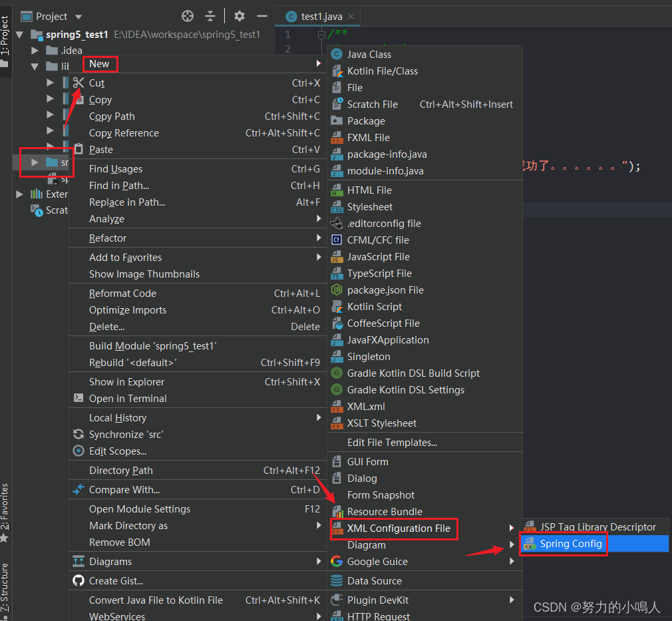Click the JavaScript File icon
Screen dimensions: 672x621
[x=337, y=256]
